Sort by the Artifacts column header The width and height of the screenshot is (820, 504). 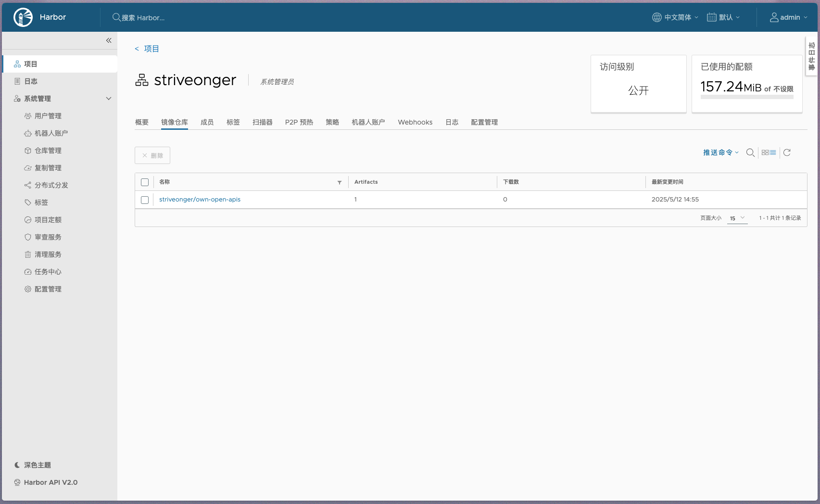366,182
